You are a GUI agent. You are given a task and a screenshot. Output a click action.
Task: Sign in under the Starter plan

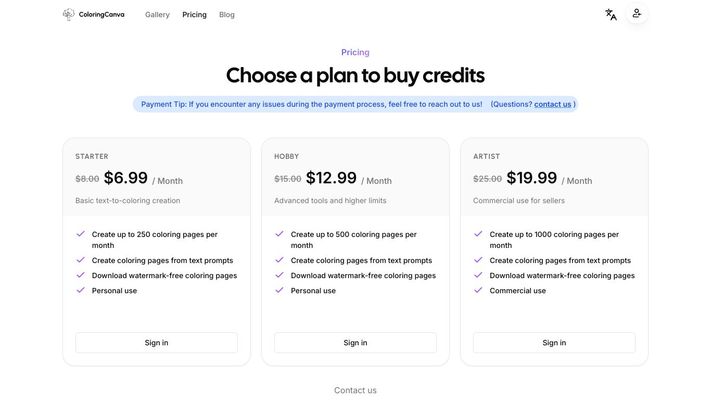pyautogui.click(x=156, y=343)
